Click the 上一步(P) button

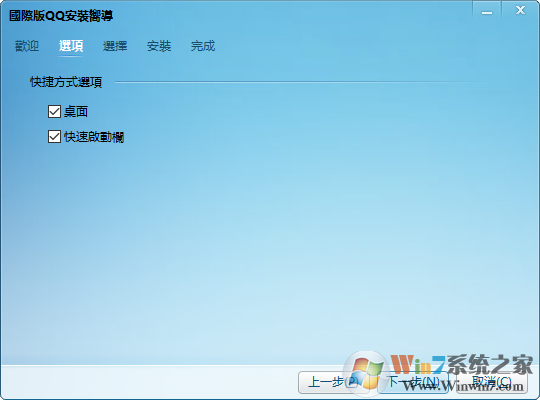[333, 382]
